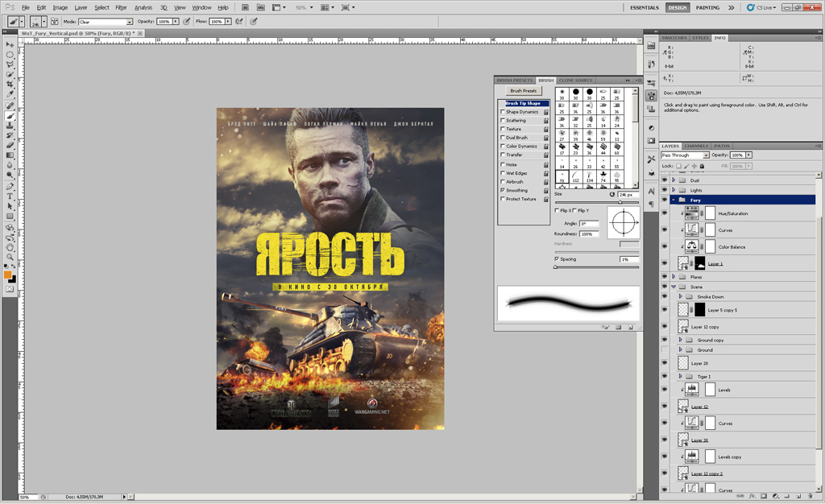
Task: Disable Smoothing checkbox
Action: 503,190
